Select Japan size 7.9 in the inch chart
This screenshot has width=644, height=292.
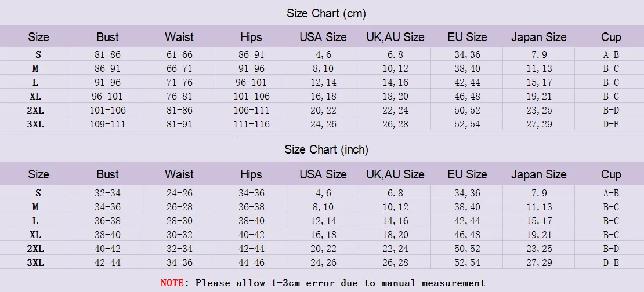pyautogui.click(x=539, y=193)
